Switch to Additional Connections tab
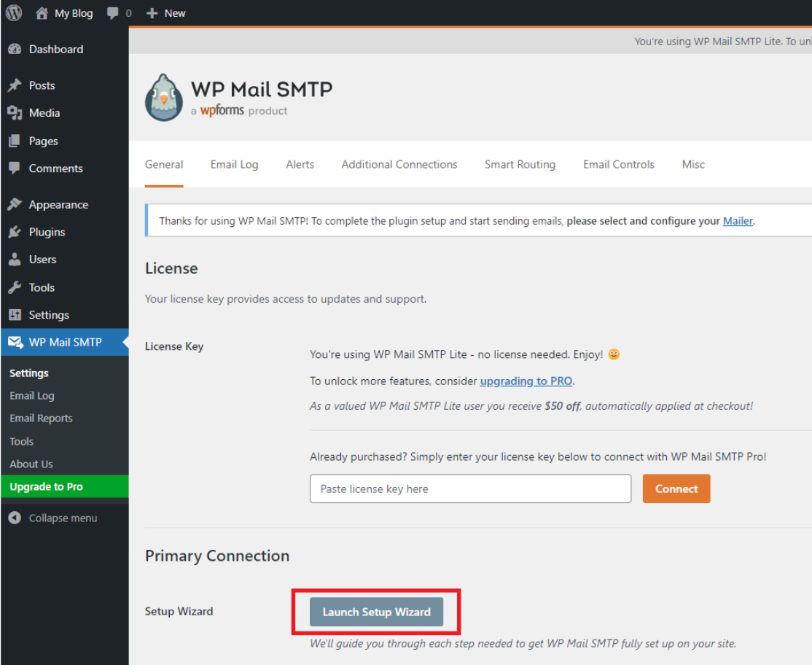Screen dimensions: 812x665 click(399, 165)
